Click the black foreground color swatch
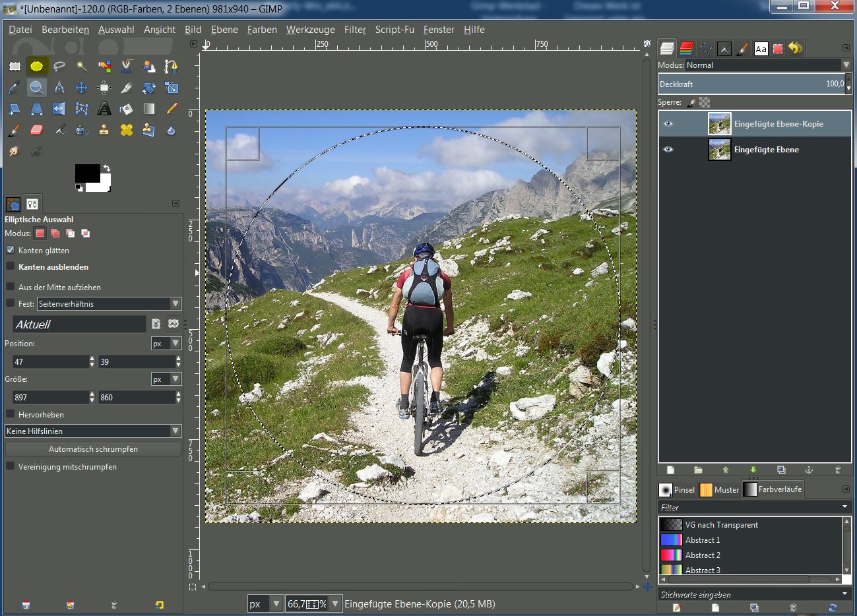857x616 pixels. click(86, 173)
